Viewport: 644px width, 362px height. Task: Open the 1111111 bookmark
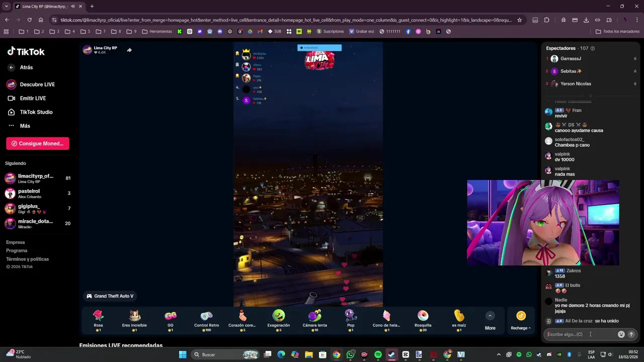[x=390, y=31]
